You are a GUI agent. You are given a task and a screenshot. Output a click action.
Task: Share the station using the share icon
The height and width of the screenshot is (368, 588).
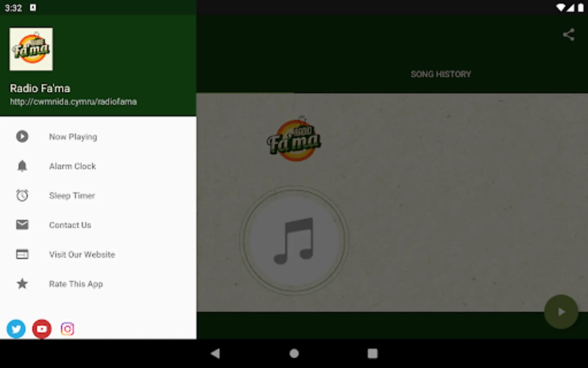(568, 34)
